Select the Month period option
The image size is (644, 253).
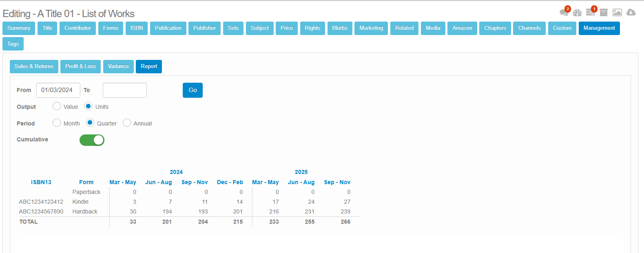tap(57, 123)
